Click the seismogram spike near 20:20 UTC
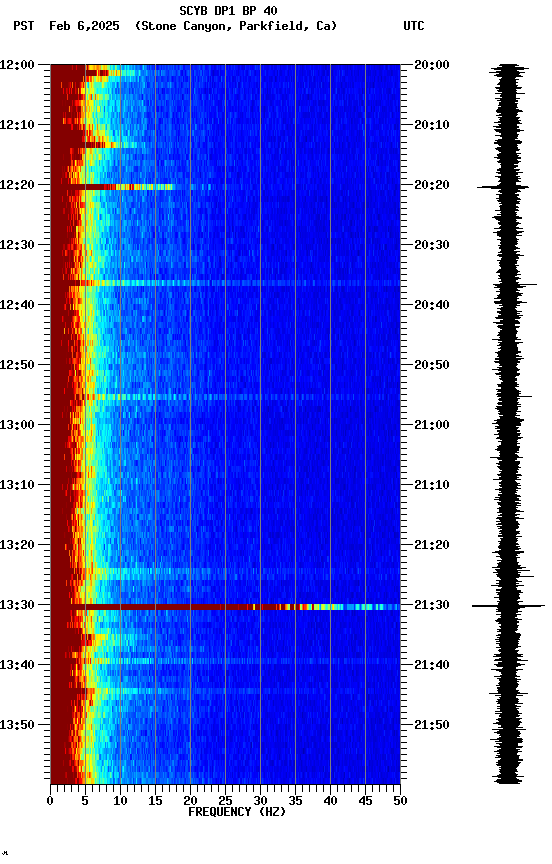552x864 pixels. click(503, 187)
